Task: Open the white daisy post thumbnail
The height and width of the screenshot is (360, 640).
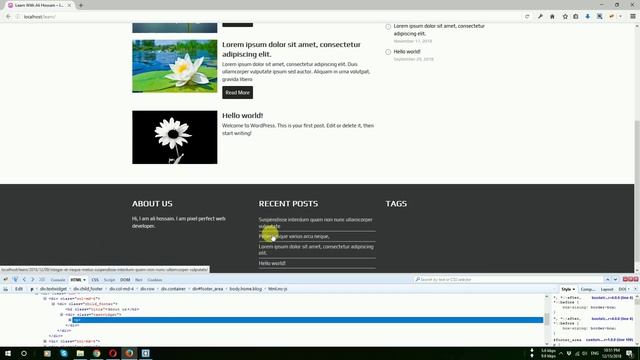Action: [x=175, y=137]
